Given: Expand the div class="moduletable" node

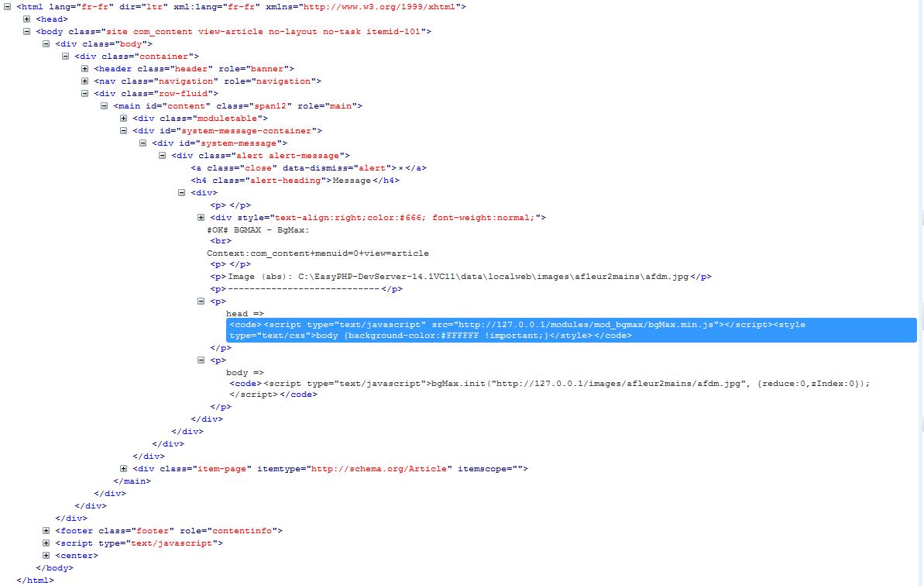Looking at the screenshot, I should click(x=124, y=119).
